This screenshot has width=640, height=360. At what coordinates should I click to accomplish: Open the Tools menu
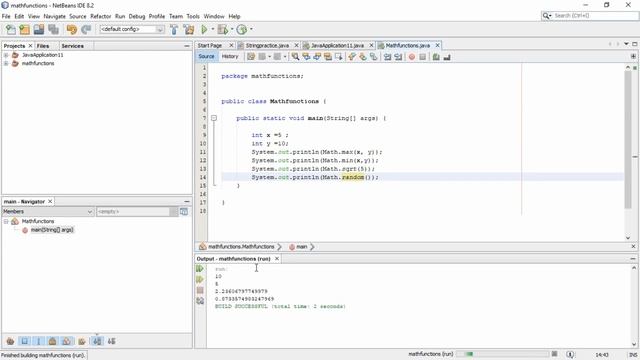pos(193,16)
